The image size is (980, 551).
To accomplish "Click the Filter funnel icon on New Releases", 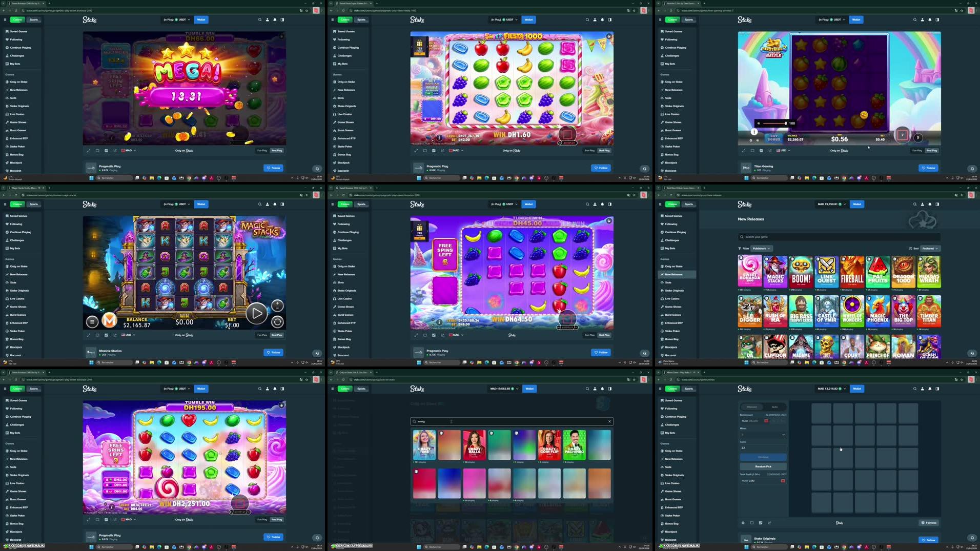I will click(740, 249).
